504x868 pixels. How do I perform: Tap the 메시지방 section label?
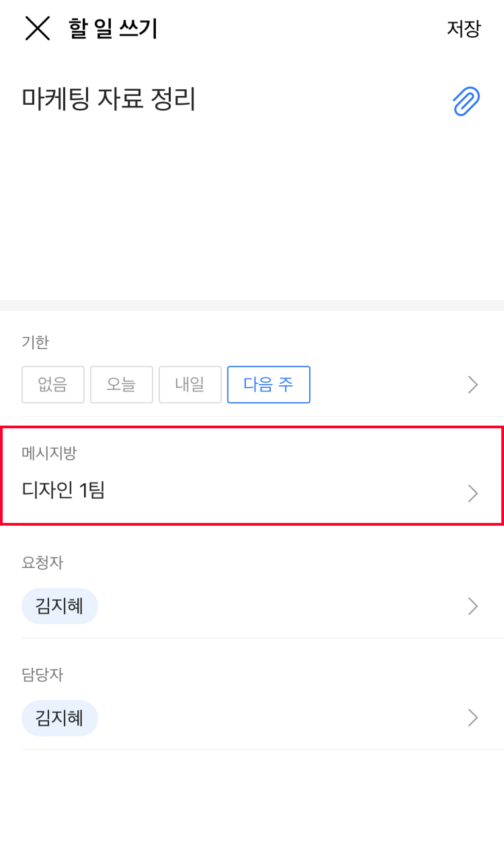point(49,453)
